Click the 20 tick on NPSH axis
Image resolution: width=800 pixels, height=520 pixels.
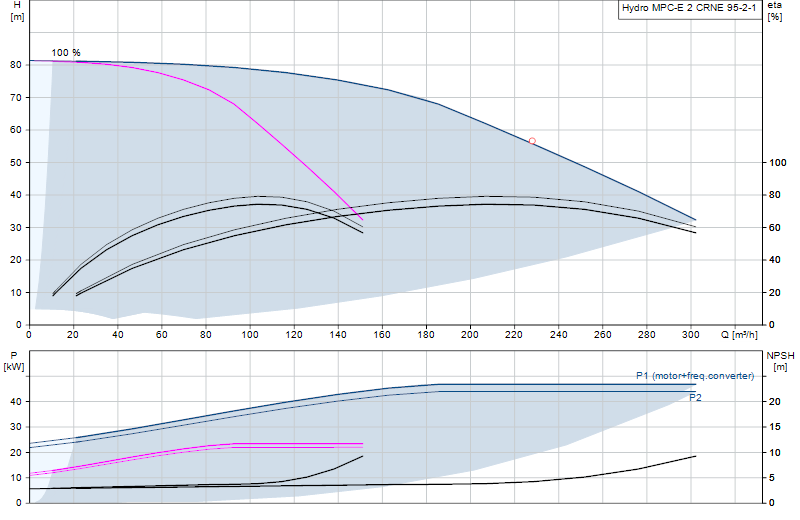[774, 402]
